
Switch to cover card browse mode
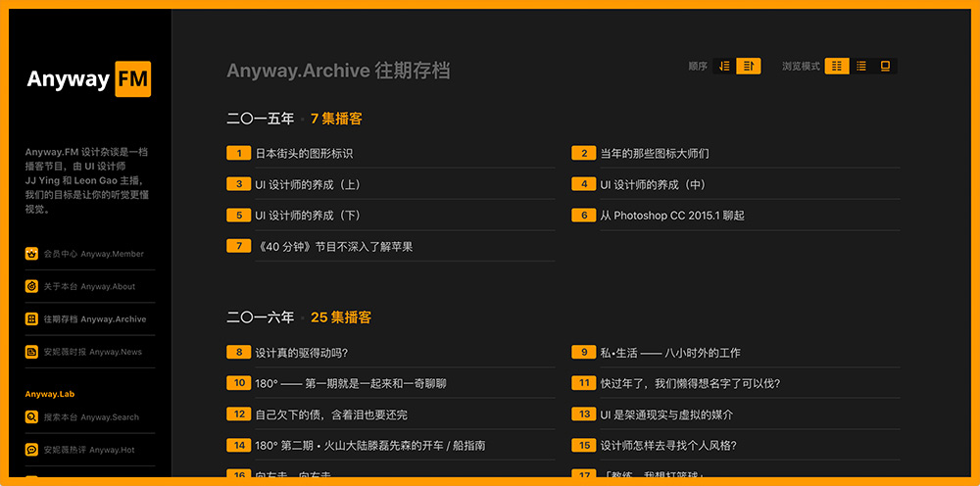(x=885, y=67)
